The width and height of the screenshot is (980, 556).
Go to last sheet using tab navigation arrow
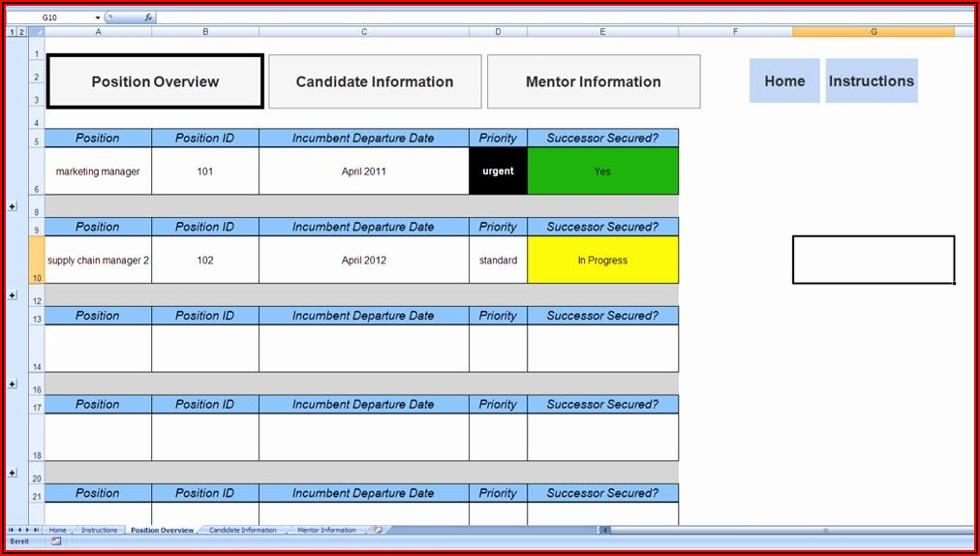pos(37,530)
